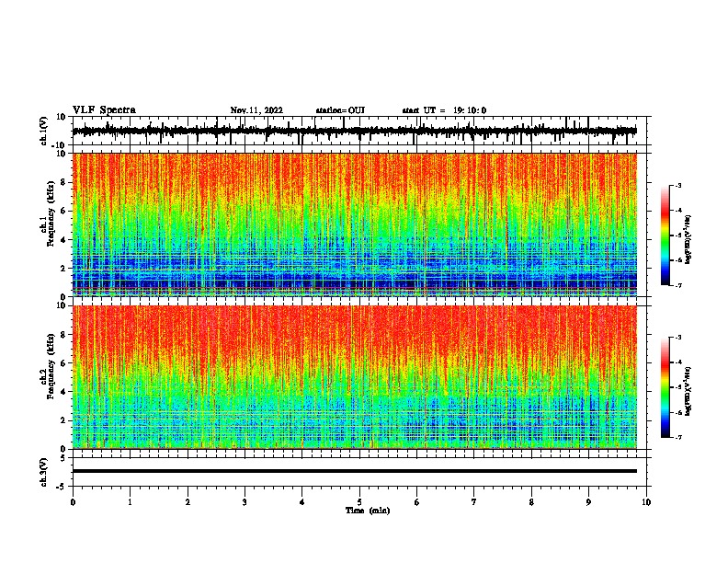This screenshot has width=728, height=563.
Task: Click time axis tick label "4"
Action: point(302,502)
